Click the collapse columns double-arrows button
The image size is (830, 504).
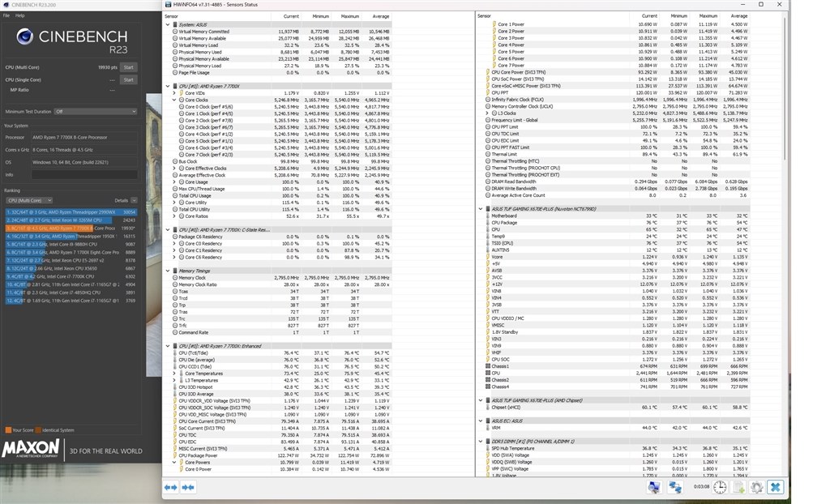coord(188,487)
